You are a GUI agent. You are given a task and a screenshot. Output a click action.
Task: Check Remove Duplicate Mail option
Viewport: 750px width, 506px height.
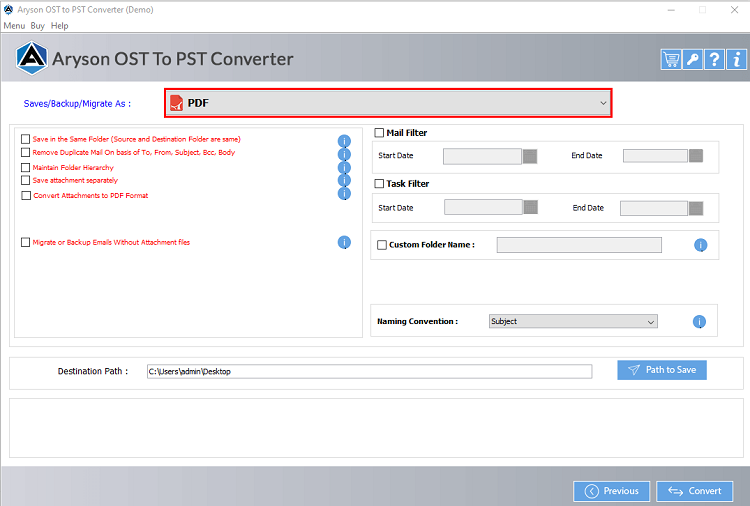25,153
